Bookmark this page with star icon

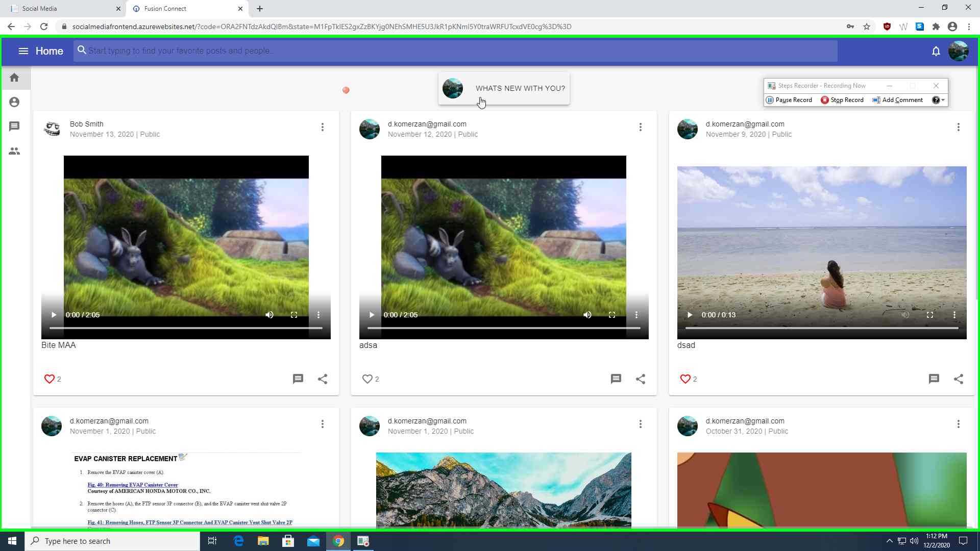[867, 27]
